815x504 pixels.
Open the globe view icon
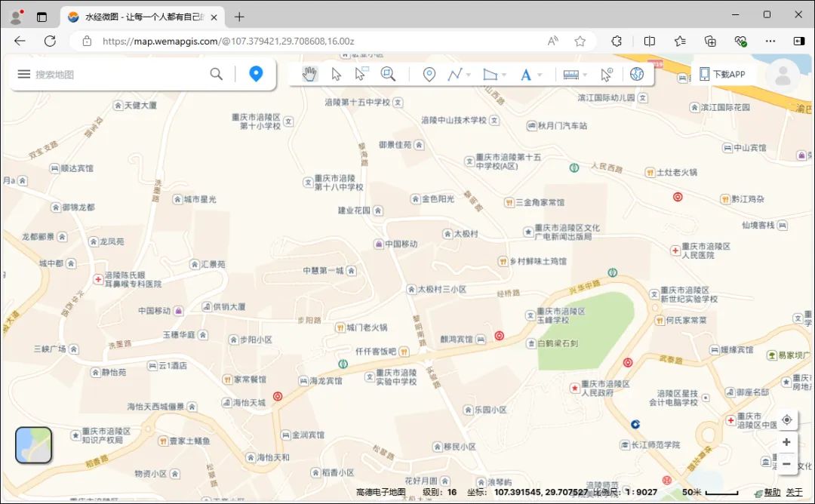pos(637,74)
